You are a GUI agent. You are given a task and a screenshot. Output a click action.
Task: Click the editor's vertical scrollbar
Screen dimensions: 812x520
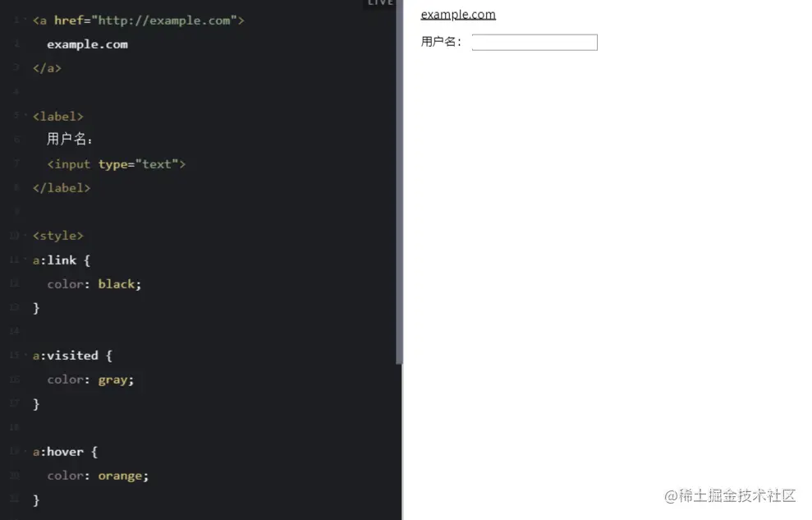pyautogui.click(x=399, y=182)
